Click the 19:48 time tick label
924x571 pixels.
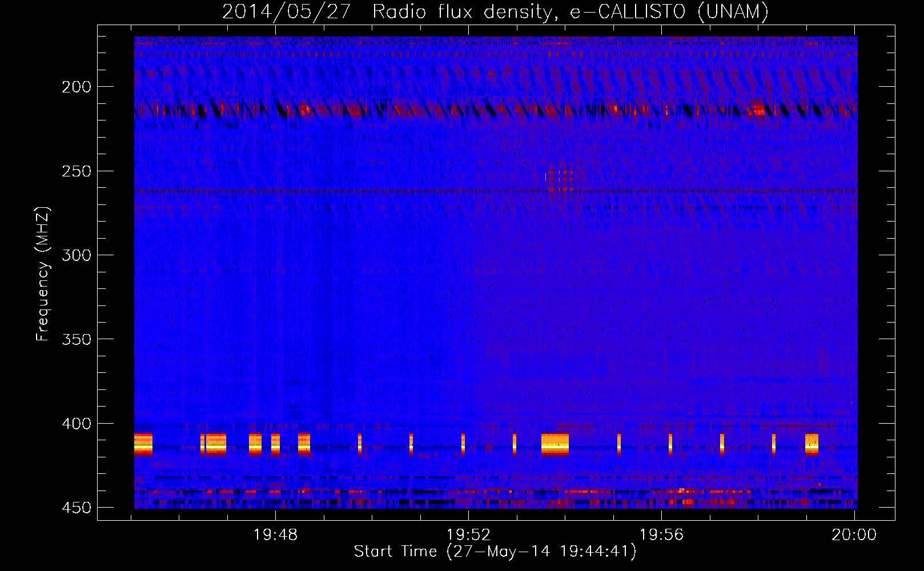tap(276, 535)
